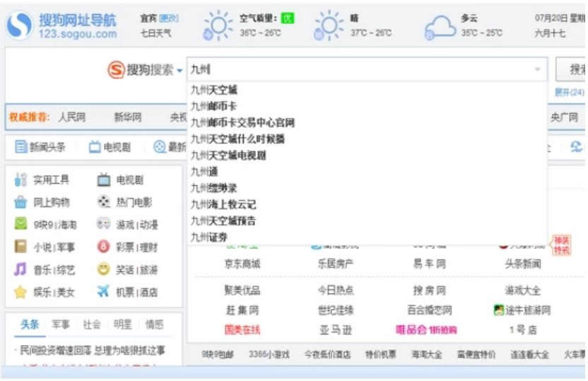Click inside the search text field
This screenshot has width=588, height=381.
pyautogui.click(x=353, y=69)
